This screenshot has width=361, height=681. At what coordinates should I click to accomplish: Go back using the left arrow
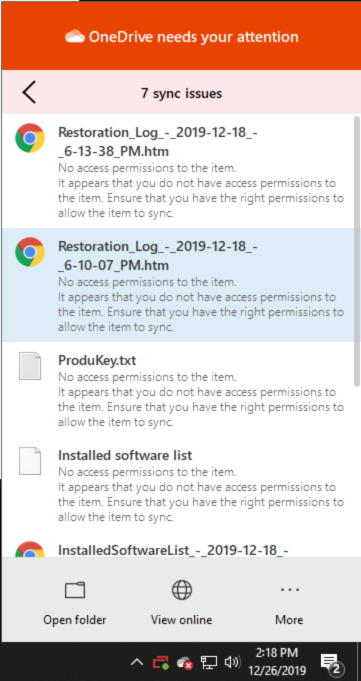coord(29,92)
